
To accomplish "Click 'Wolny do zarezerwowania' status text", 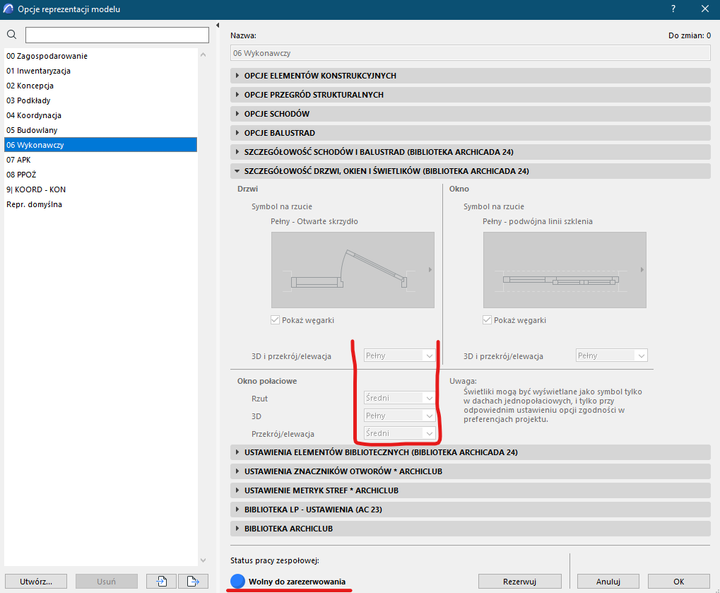I will coord(297,582).
